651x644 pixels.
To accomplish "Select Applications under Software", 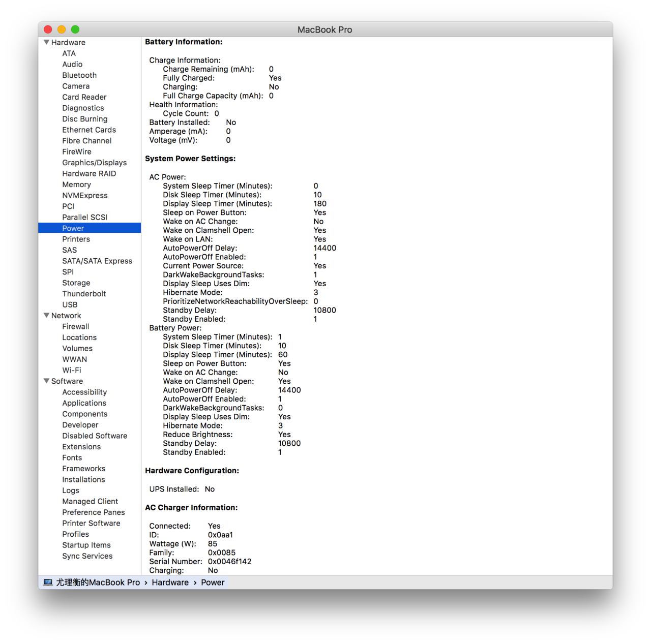I will point(84,403).
